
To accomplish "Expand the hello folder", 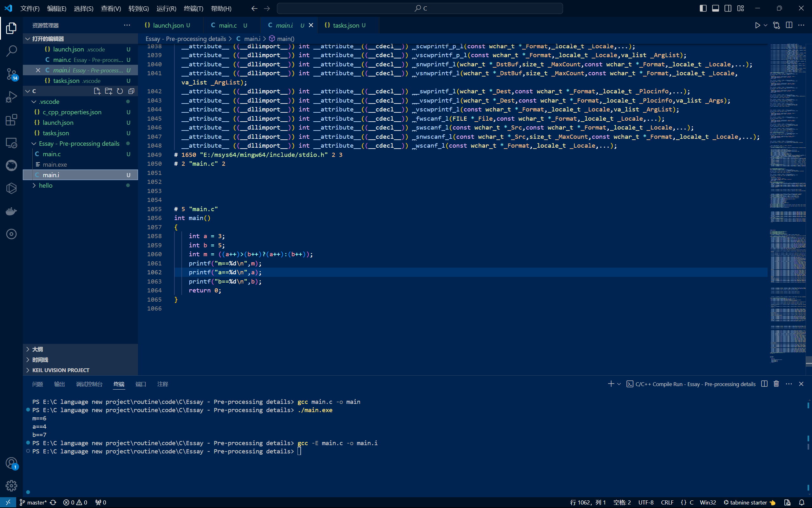I will (x=81, y=185).
